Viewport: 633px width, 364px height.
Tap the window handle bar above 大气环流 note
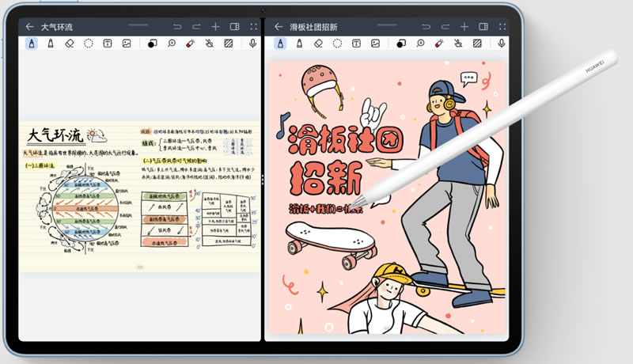pyautogui.click(x=138, y=25)
